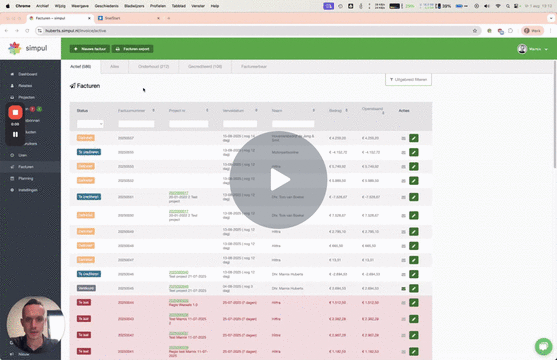The image size is (557, 360).
Task: Focus the Project nr filter field
Action: (x=189, y=124)
